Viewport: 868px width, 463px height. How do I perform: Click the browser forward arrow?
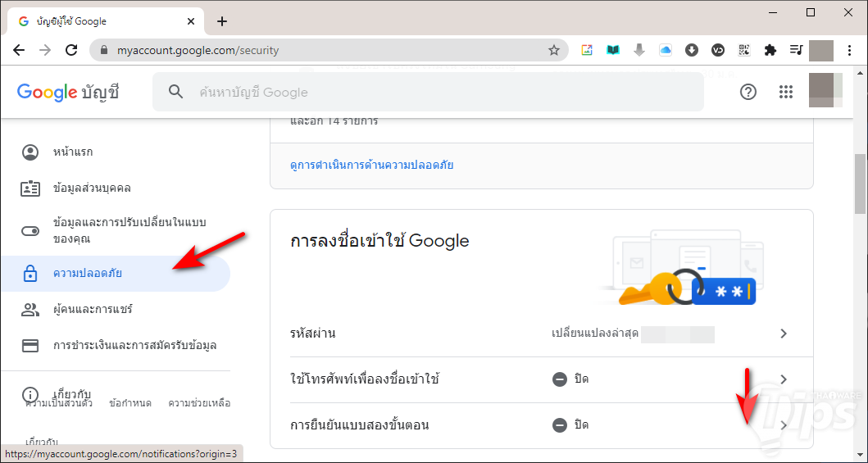point(45,50)
